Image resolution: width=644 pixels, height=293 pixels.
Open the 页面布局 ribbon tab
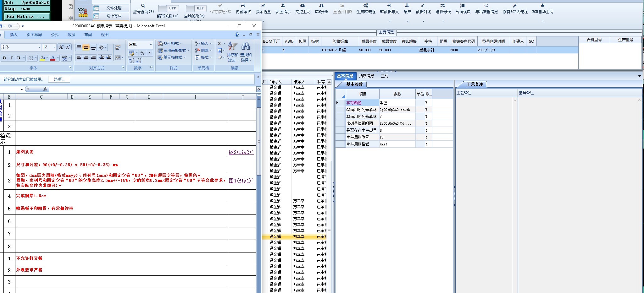click(x=34, y=35)
